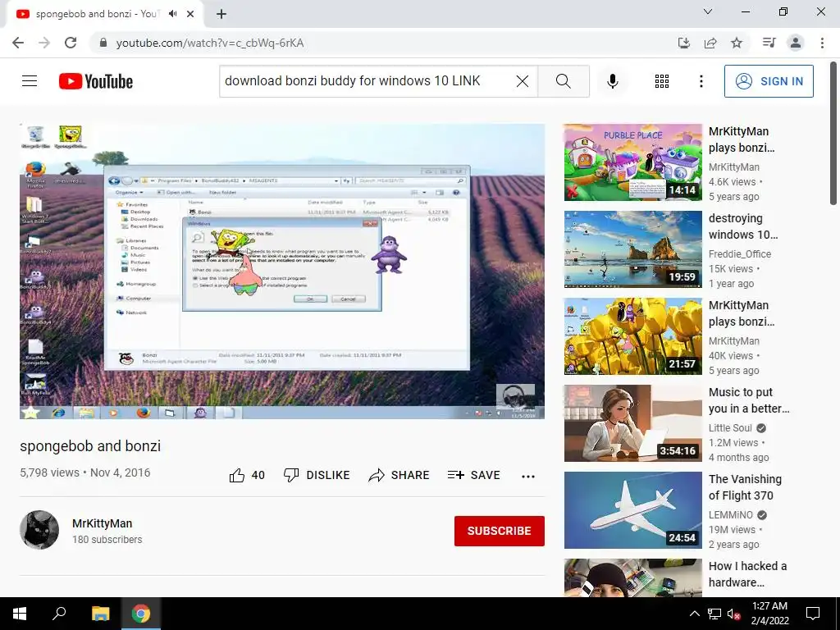Click the LEMMiNO channel name
Screen dimensions: 840x630
(x=731, y=515)
